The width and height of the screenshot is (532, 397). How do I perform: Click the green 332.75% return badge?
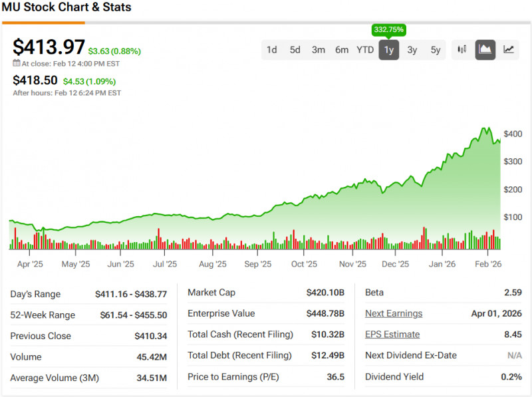[388, 30]
